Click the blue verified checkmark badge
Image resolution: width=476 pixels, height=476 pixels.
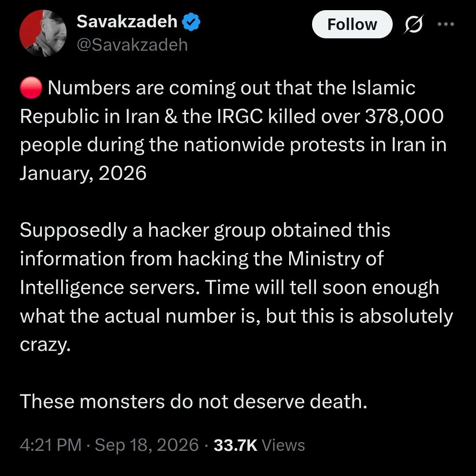191,22
